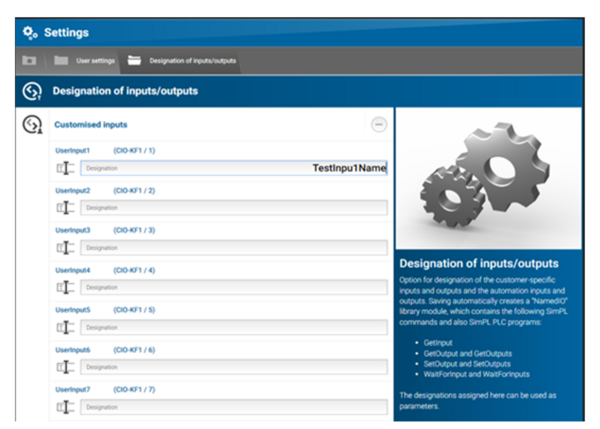This screenshot has height=429, width=600.
Task: Click the gears illustration image
Action: [x=488, y=178]
